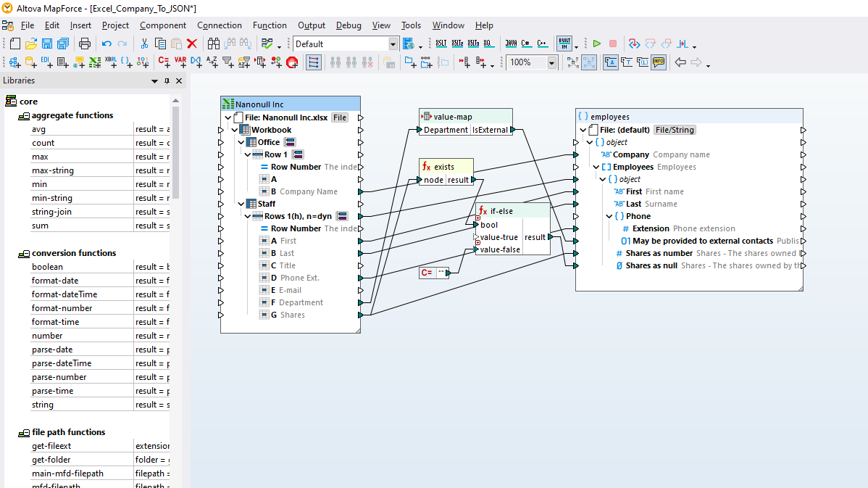Click the File button on Nanonull Inc header
The image size is (868, 488).
(x=339, y=117)
